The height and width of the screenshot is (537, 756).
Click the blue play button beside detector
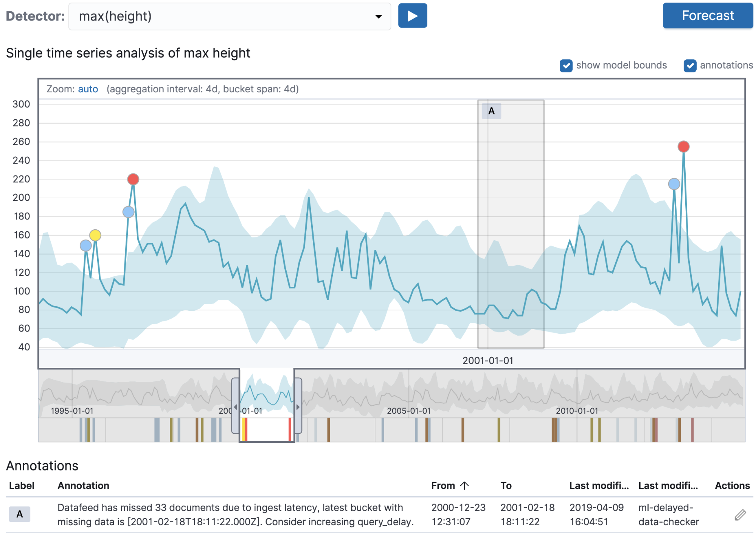[x=412, y=16]
